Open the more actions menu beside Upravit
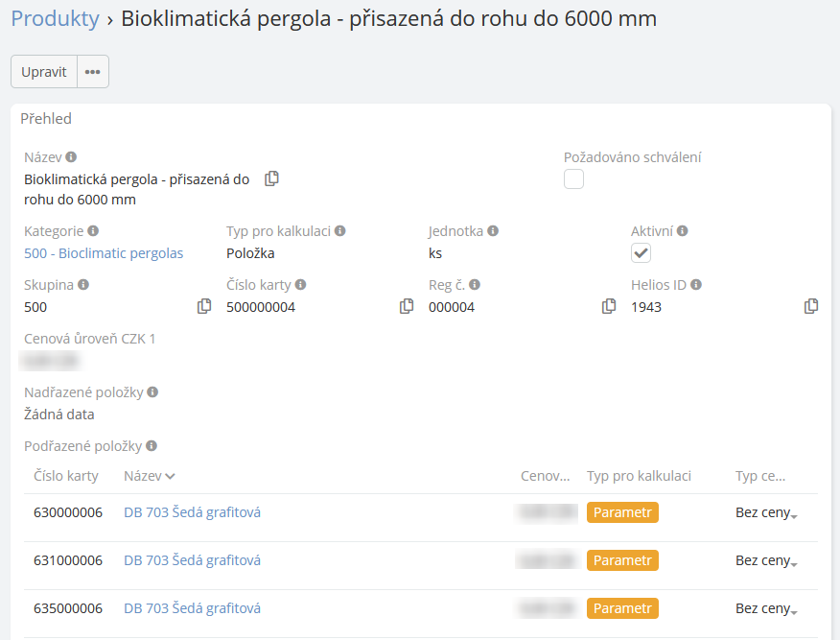 point(93,72)
